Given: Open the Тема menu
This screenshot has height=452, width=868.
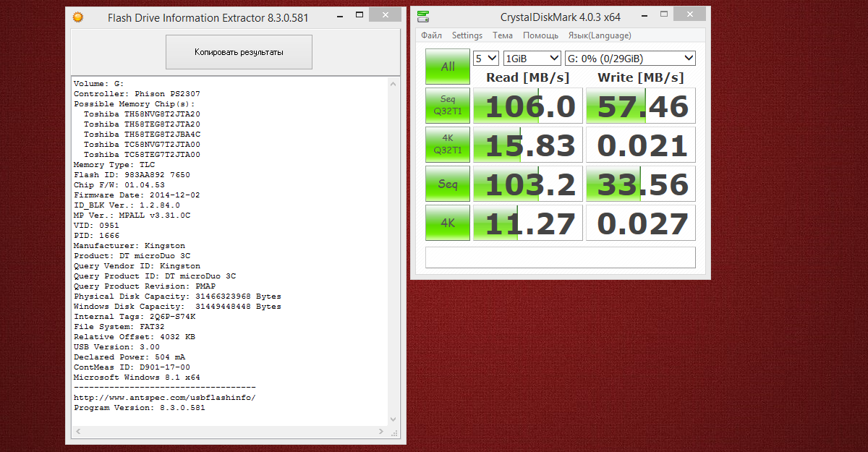Looking at the screenshot, I should tap(503, 35).
